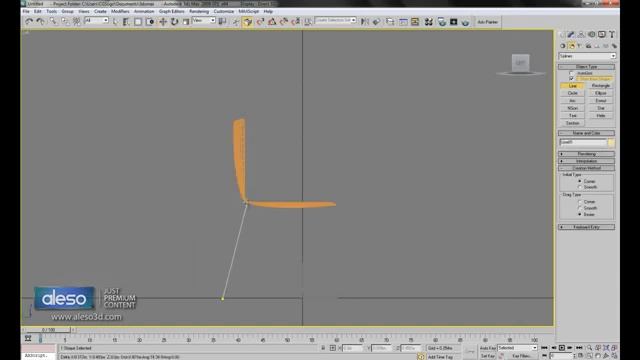
Task: Collapse the Object Type rollout
Action: tap(587, 67)
